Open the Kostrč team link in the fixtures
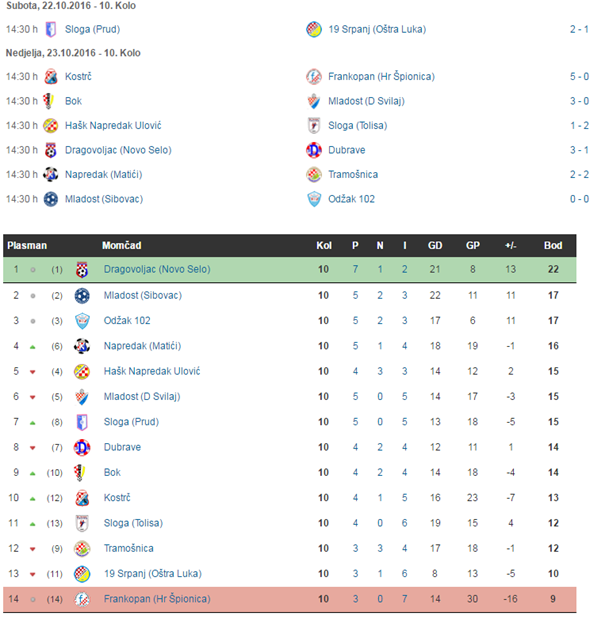The height and width of the screenshot is (626, 605). 80,76
